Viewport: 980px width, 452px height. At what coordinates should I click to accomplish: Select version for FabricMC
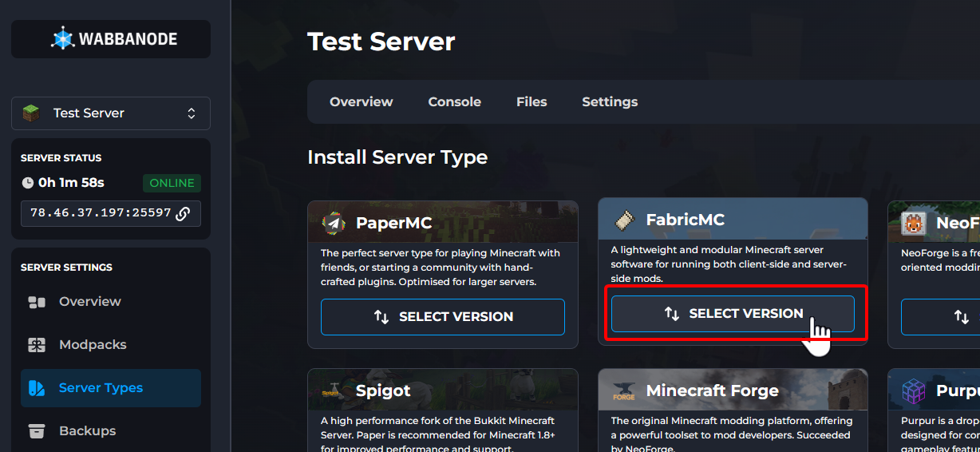pos(733,314)
